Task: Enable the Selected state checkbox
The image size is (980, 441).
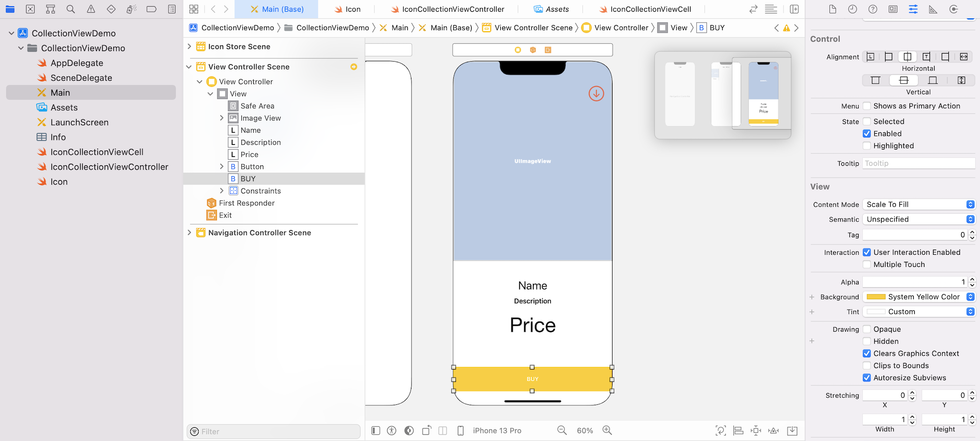Action: coord(867,121)
